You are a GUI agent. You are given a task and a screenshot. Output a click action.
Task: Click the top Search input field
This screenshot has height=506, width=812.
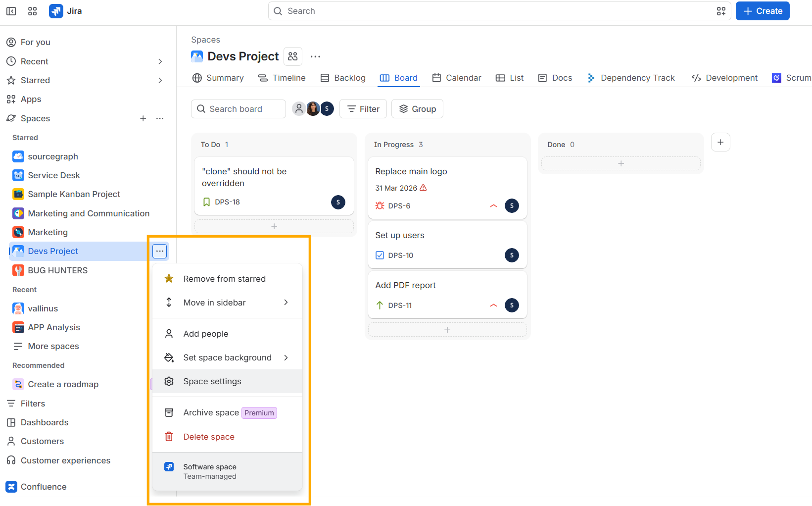tap(499, 11)
